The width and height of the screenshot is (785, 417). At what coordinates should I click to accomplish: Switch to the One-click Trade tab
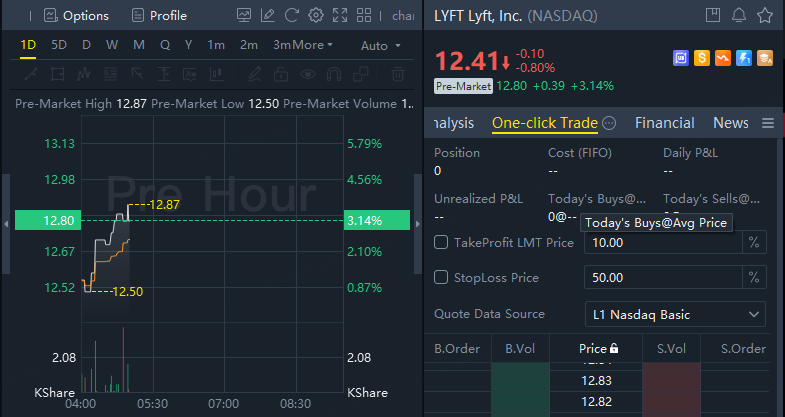[x=545, y=123]
